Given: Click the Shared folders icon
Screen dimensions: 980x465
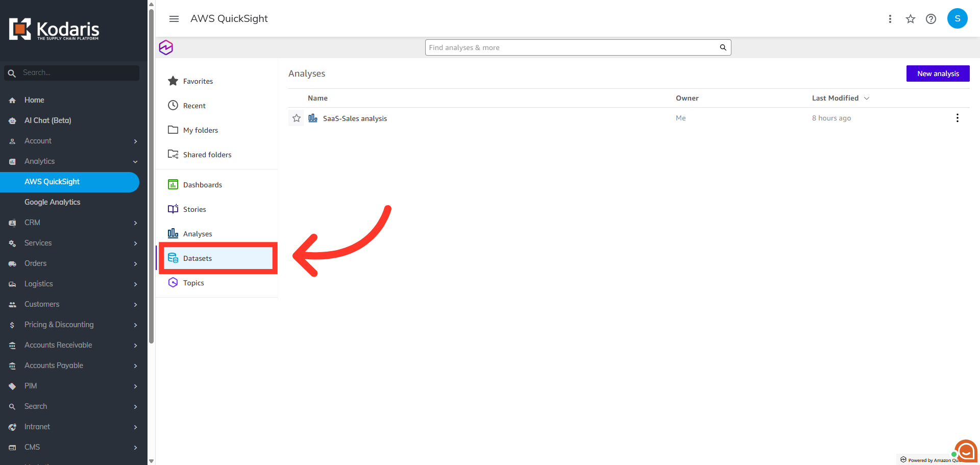Looking at the screenshot, I should (173, 154).
